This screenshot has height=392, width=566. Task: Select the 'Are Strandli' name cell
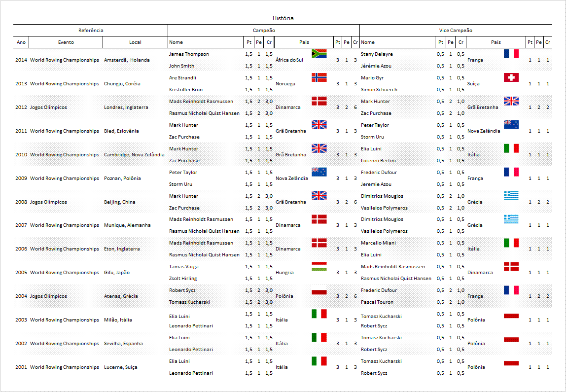(182, 77)
